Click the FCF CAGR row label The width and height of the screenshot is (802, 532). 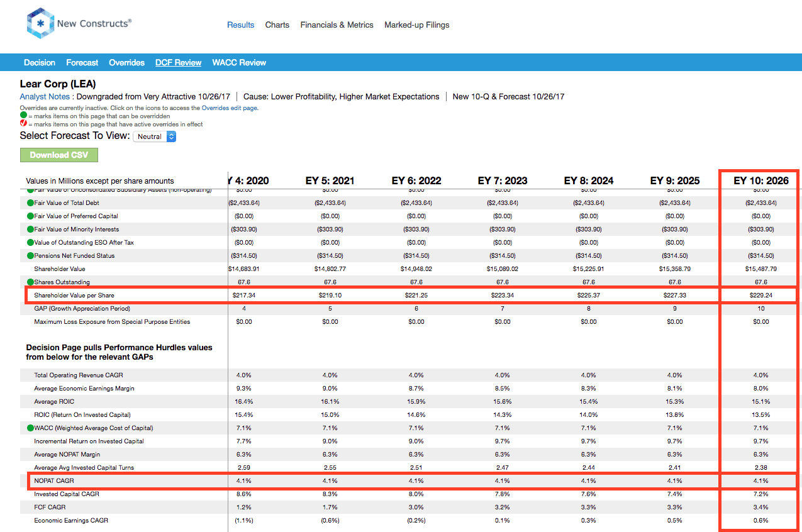(50, 507)
